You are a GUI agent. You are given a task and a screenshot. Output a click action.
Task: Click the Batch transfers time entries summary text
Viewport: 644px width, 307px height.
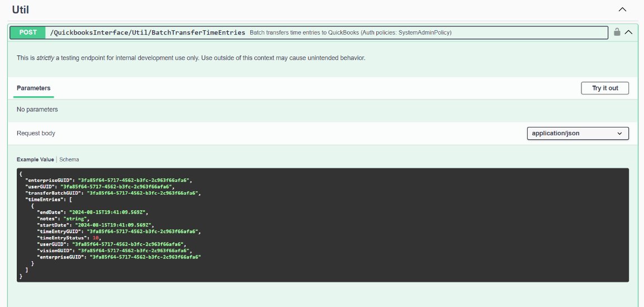tap(350, 32)
